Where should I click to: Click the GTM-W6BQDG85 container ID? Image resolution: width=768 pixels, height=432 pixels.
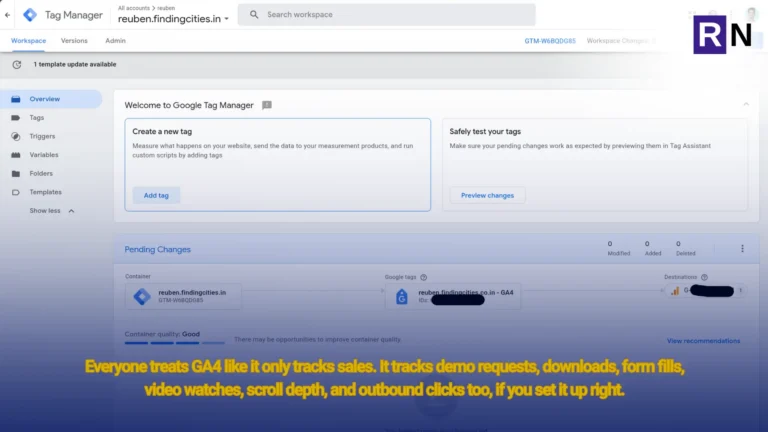point(550,41)
